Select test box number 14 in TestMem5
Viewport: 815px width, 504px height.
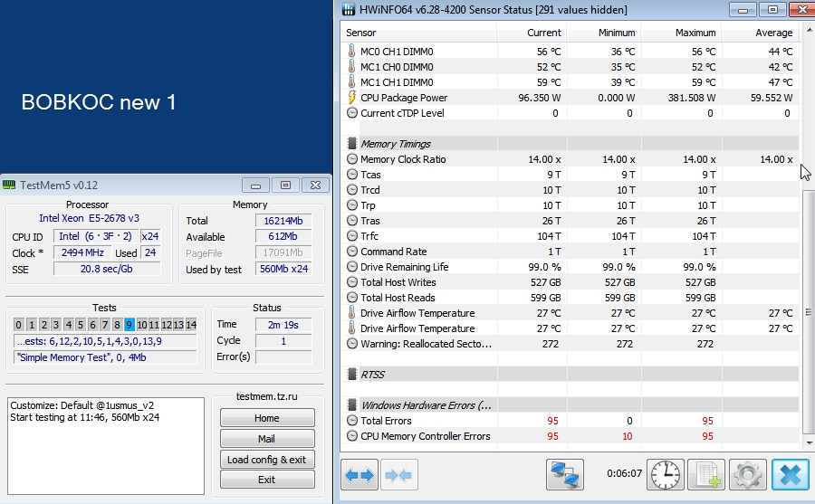point(191,325)
